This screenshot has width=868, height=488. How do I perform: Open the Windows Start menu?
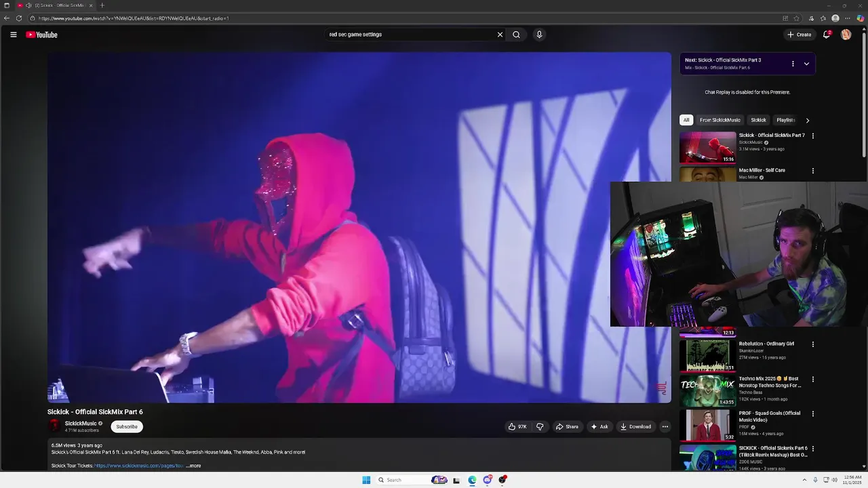(x=366, y=480)
